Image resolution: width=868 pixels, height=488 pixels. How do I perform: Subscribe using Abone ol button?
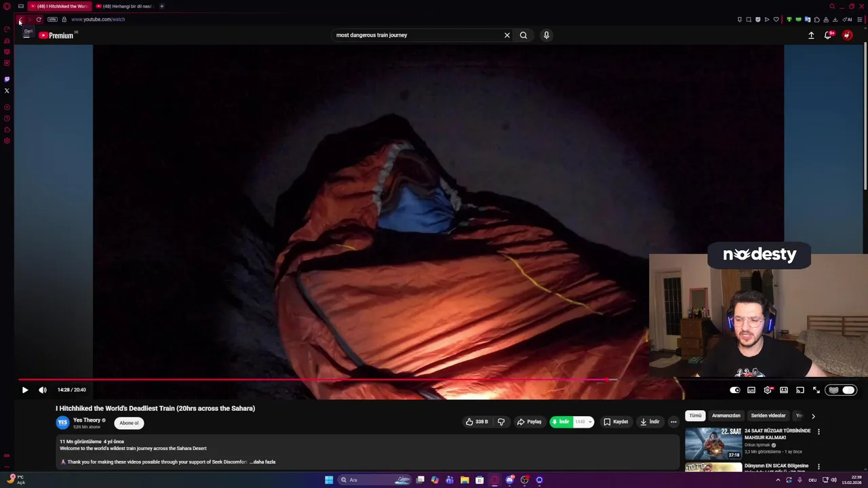click(x=129, y=423)
